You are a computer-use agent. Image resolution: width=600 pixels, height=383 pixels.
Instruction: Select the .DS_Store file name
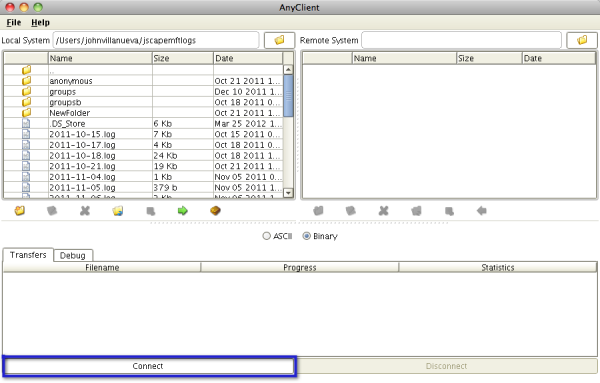67,124
